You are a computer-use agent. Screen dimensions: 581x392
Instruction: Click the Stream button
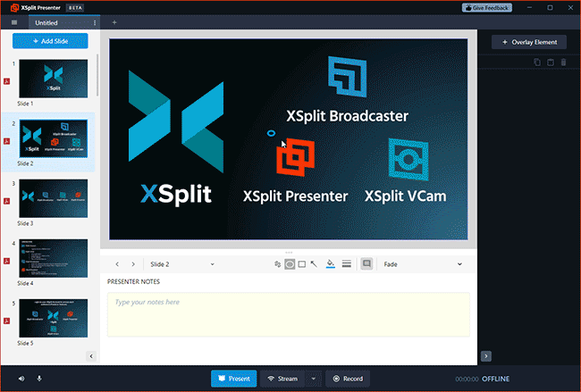tap(282, 379)
